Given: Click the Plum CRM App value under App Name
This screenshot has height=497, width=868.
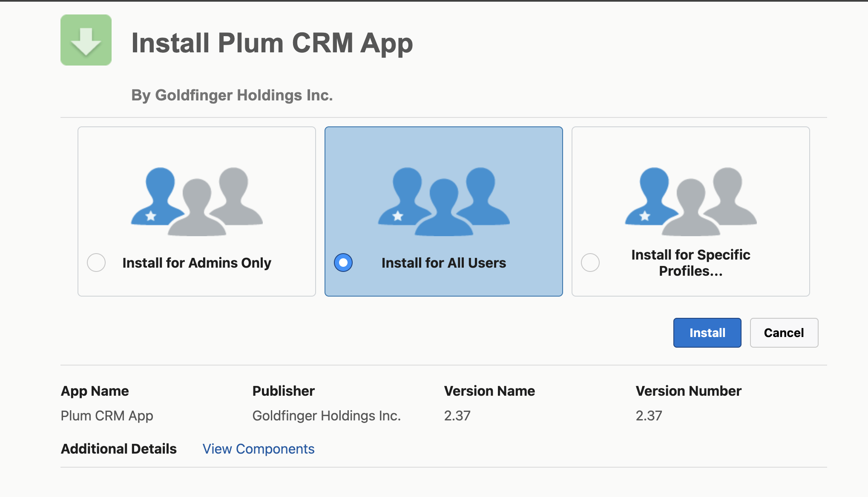Looking at the screenshot, I should tap(107, 416).
